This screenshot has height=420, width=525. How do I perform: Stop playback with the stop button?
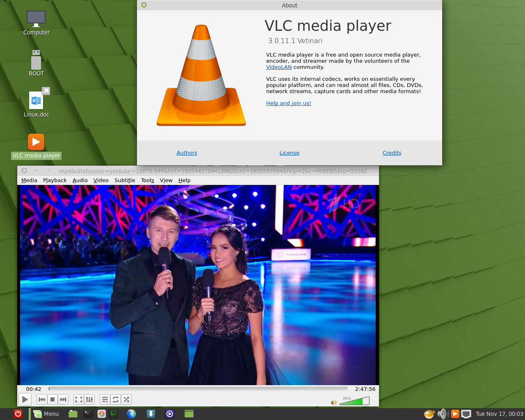pyautogui.click(x=52, y=399)
